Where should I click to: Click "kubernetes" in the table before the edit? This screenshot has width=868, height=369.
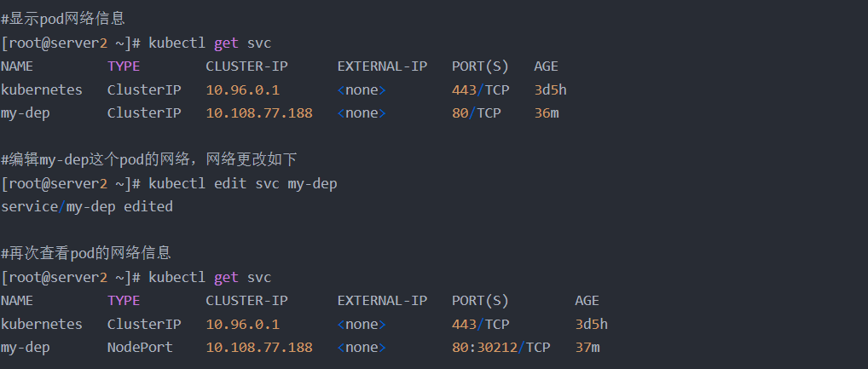[x=42, y=89]
